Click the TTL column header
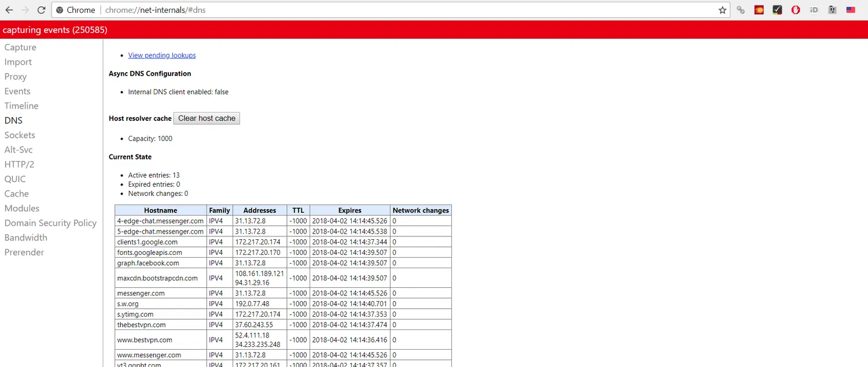This screenshot has height=367, width=868. point(298,210)
